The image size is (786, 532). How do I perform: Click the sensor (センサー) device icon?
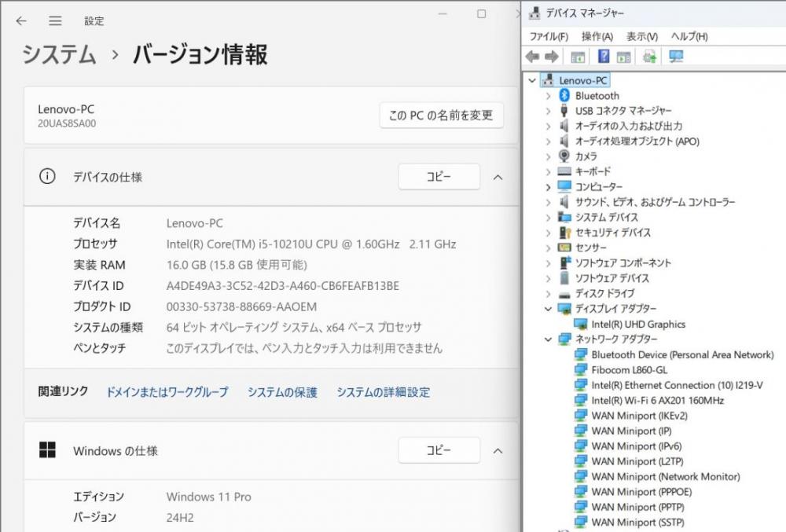pyautogui.click(x=564, y=248)
